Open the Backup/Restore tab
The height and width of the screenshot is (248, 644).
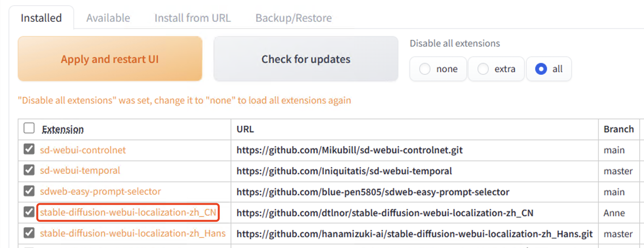point(294,18)
